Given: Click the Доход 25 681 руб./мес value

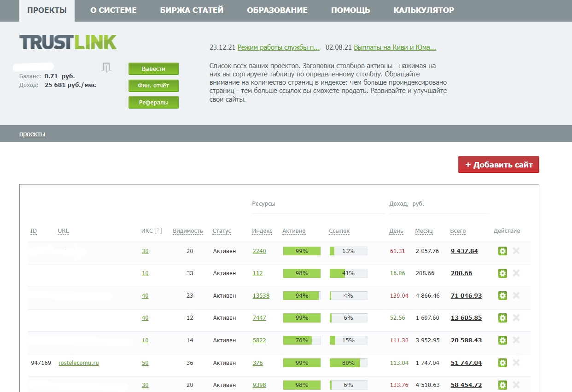Looking at the screenshot, I should (x=70, y=85).
